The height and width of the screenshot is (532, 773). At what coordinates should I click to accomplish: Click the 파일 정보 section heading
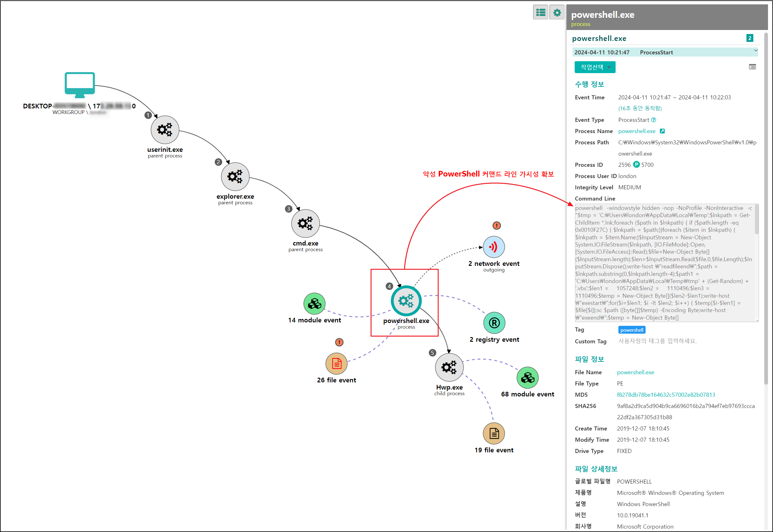coord(589,359)
